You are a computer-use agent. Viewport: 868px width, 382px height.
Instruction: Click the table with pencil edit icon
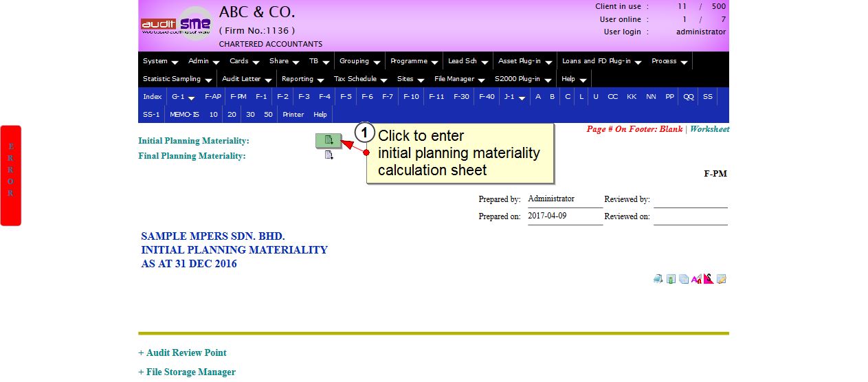tap(721, 279)
